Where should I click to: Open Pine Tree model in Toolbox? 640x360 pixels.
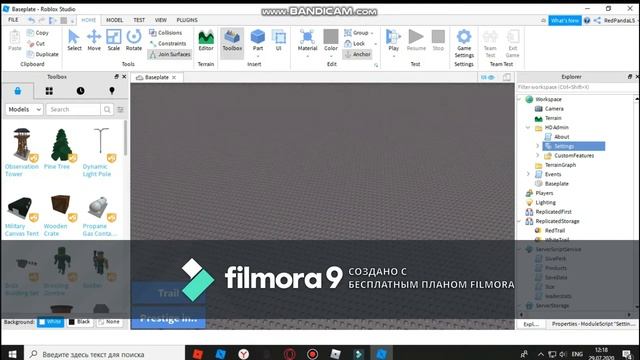(60, 149)
